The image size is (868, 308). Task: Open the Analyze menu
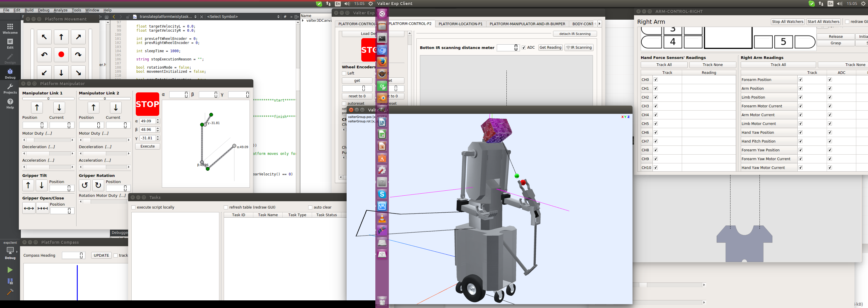pos(60,10)
